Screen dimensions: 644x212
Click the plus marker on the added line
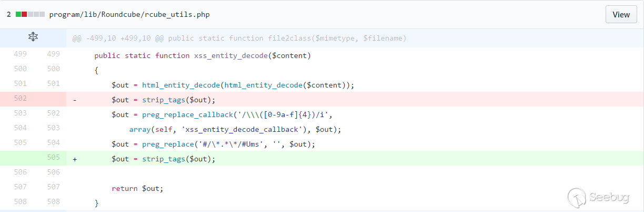point(75,159)
